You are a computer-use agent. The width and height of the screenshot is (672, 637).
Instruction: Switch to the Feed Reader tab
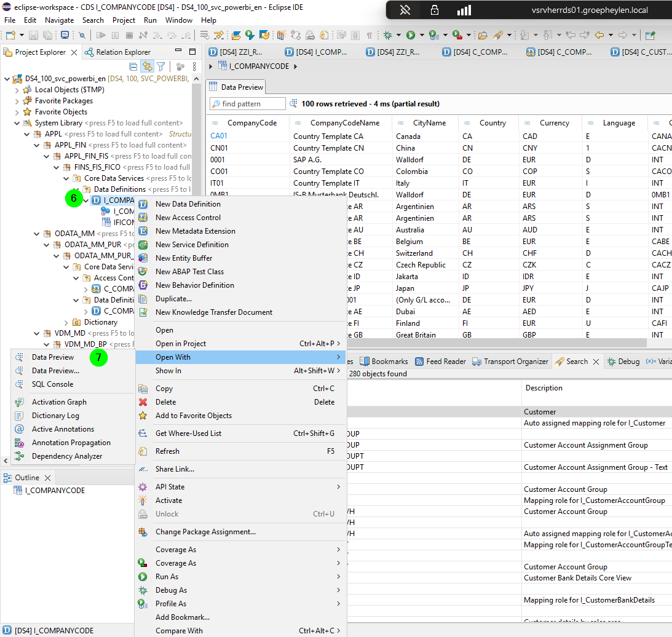click(x=441, y=362)
